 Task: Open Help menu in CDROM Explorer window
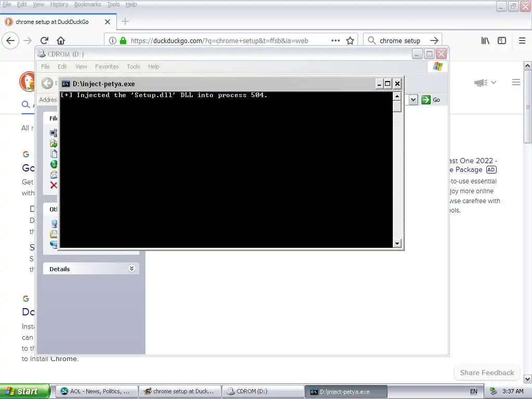pos(153,66)
